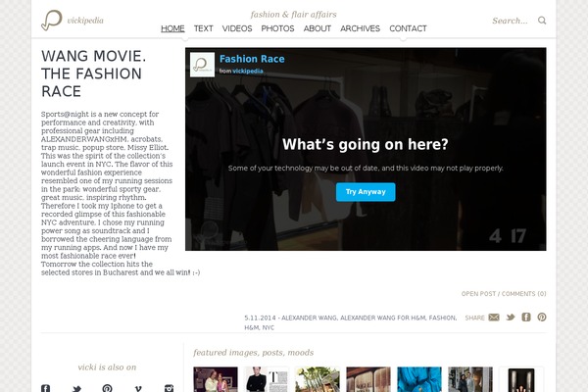Open featured thumbnail with storefront
Screen dimensions: 588x392
368,379
